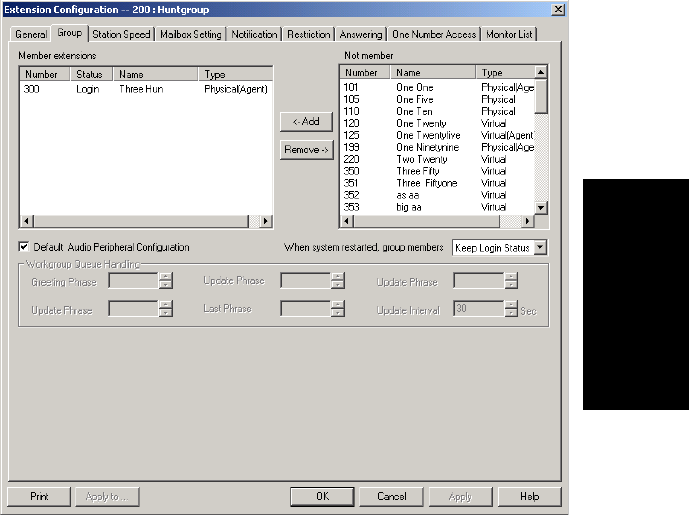Select non-member 199 One Ninetynine

437,147
